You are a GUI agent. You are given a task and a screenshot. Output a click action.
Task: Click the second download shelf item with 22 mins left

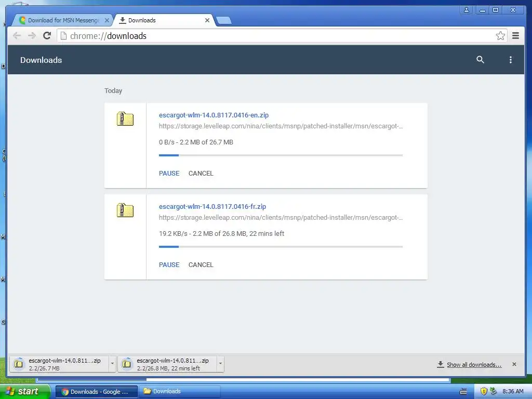167,364
